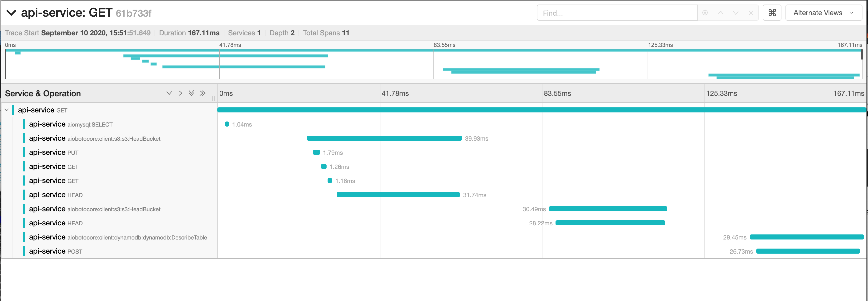Open the api-service POST span

coord(74,251)
